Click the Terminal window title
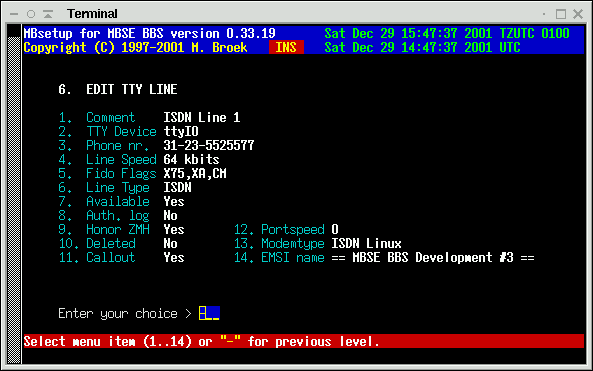Screen dimensions: 593x371 point(92,14)
